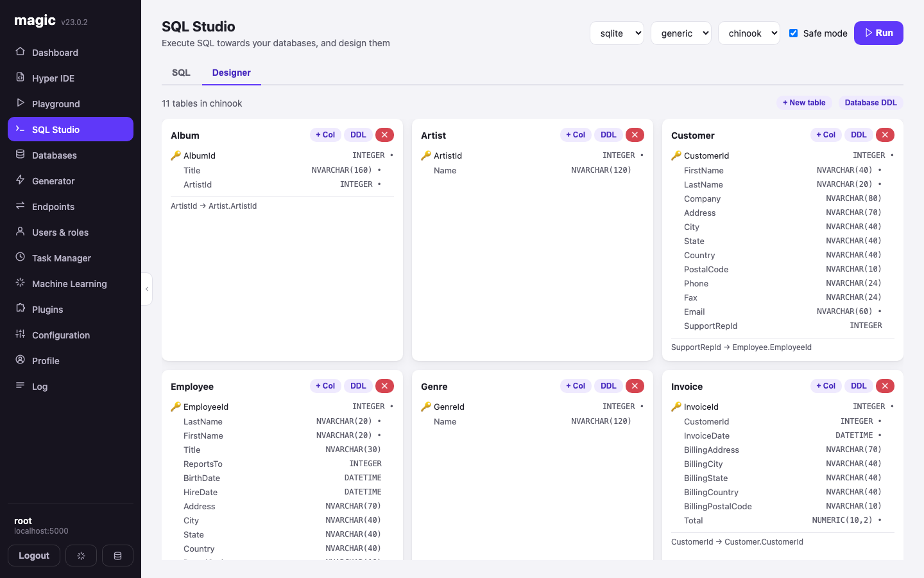
Task: Open the Dashboard home icon
Action: point(20,51)
